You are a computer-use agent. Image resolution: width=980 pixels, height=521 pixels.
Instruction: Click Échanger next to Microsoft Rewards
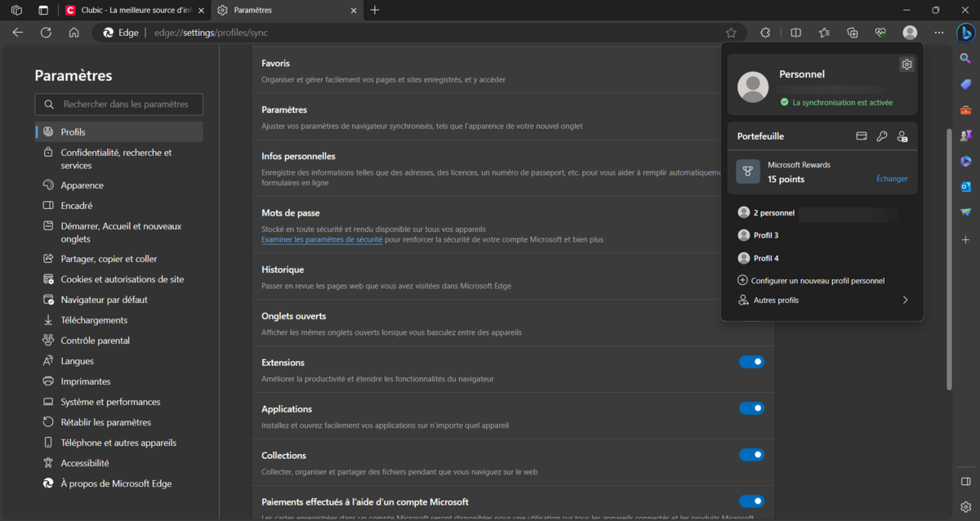pos(892,179)
